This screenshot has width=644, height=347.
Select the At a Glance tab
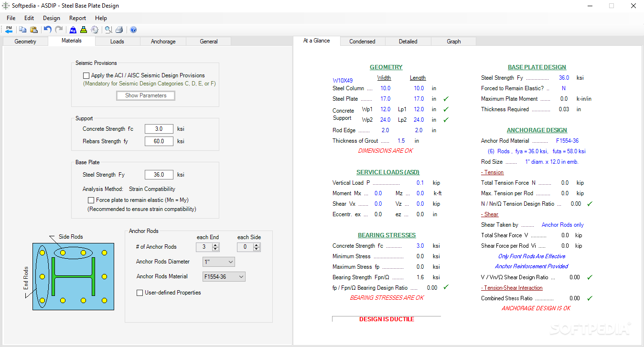pyautogui.click(x=316, y=41)
